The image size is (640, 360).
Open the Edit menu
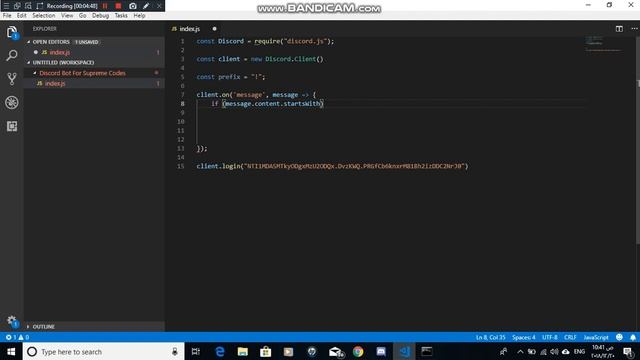coord(21,16)
